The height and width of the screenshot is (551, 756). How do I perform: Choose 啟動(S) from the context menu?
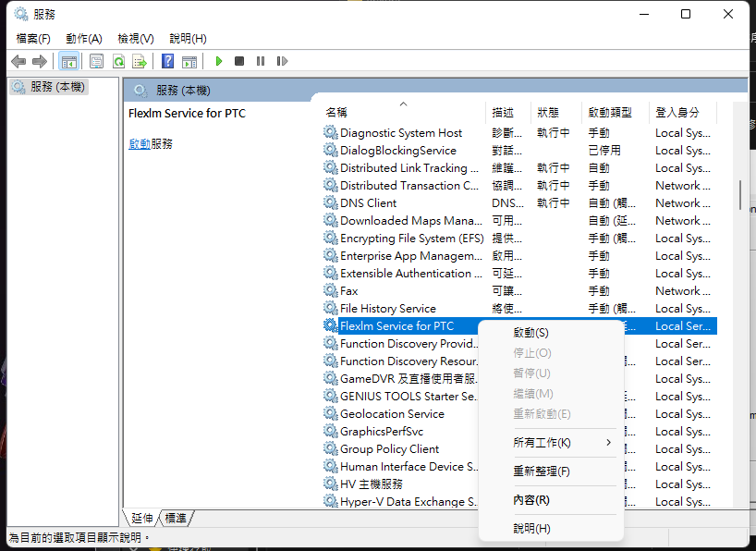[x=530, y=333]
